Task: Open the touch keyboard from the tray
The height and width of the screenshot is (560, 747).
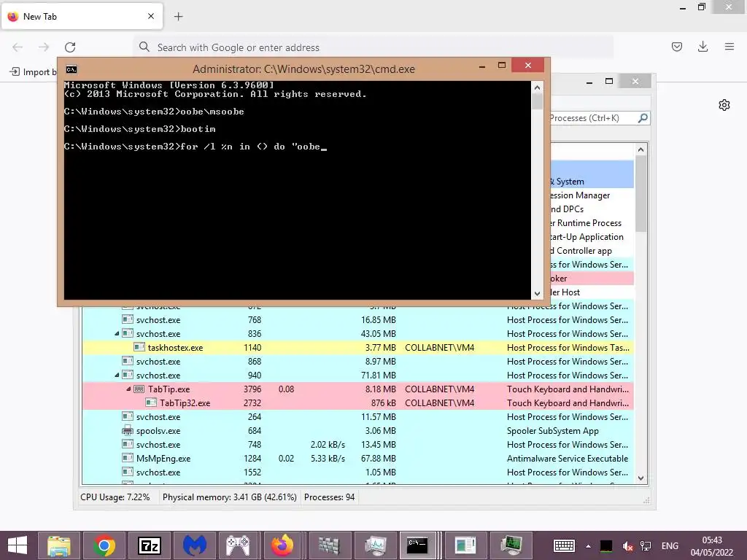Action: tap(564, 545)
